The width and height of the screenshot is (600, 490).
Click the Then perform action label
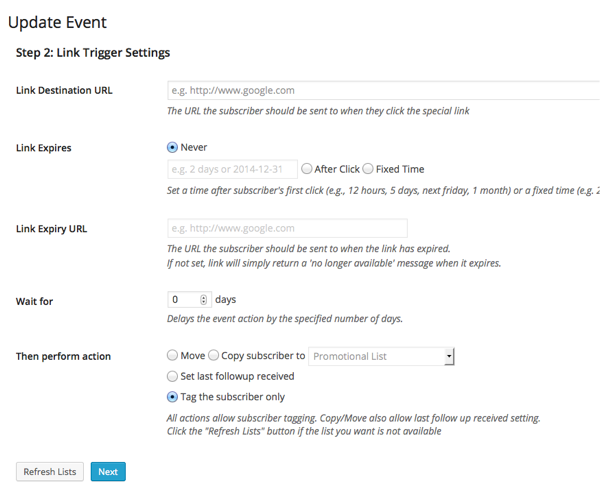point(63,356)
